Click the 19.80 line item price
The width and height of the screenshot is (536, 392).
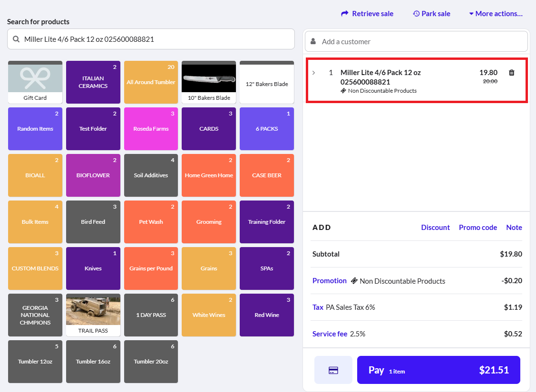[x=488, y=72]
